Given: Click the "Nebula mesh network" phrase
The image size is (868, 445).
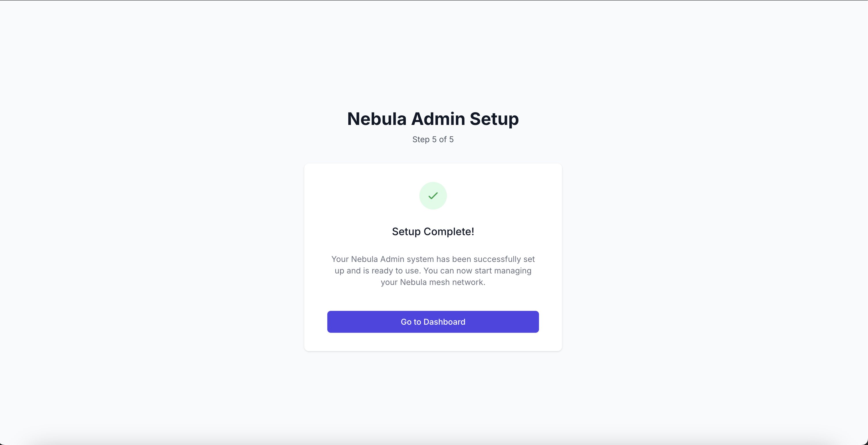Looking at the screenshot, I should 442,282.
